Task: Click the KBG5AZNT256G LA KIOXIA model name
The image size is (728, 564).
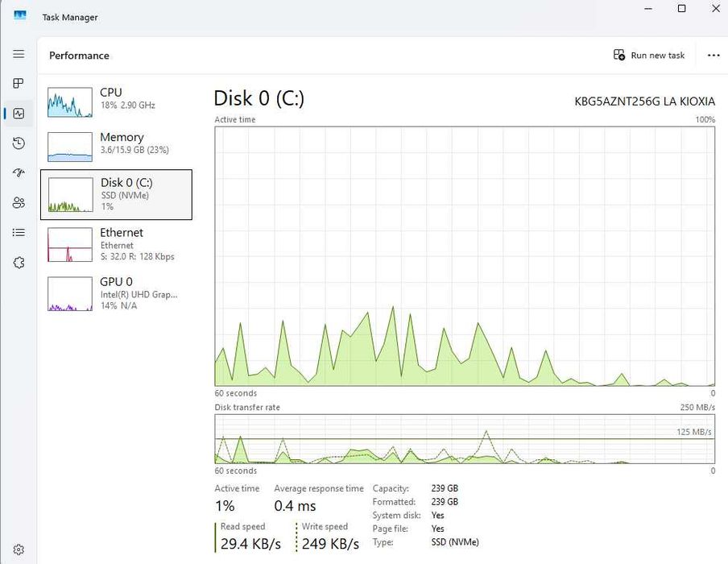Action: [644, 102]
